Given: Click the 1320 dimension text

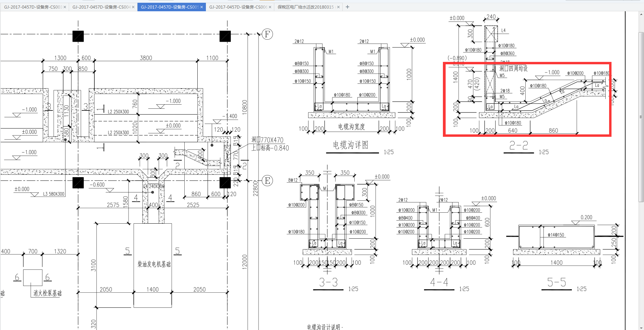Looking at the screenshot, I should click(60, 251).
